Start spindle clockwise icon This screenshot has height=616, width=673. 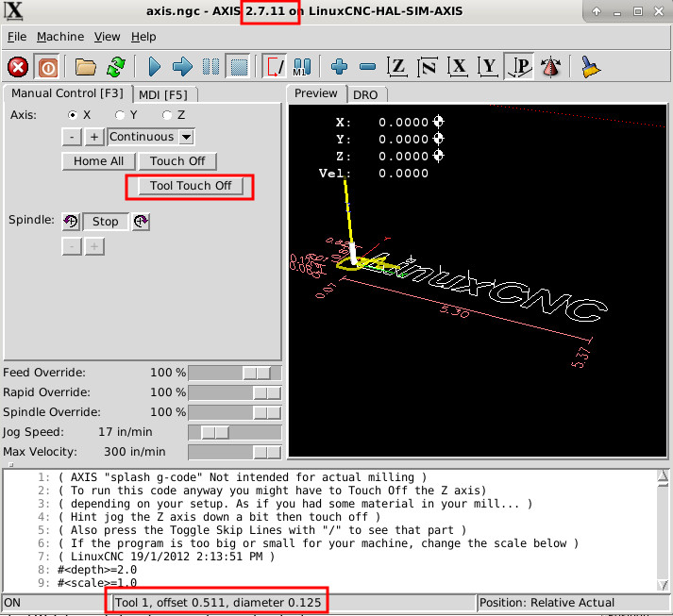pyautogui.click(x=141, y=222)
